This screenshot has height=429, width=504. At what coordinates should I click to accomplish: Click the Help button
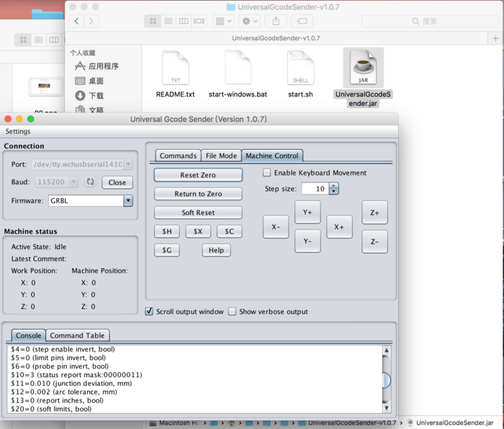click(x=216, y=250)
